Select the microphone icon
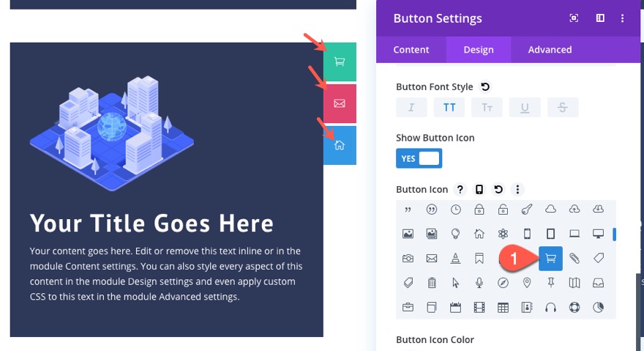 [x=479, y=283]
